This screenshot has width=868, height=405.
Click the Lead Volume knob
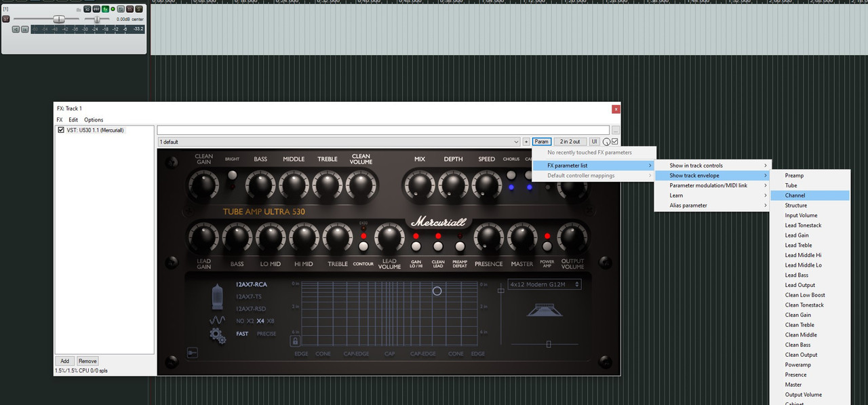coord(389,237)
